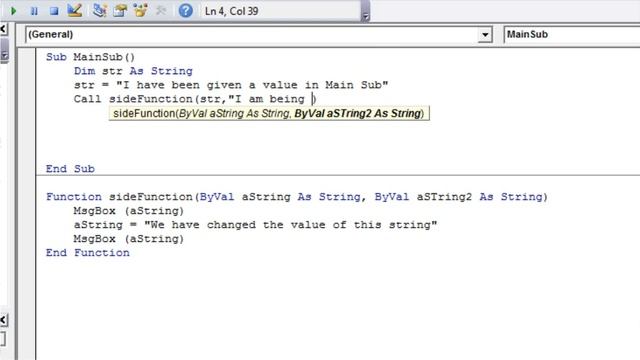Click the "End Sub" line
The image size is (640, 360).
[x=70, y=169]
